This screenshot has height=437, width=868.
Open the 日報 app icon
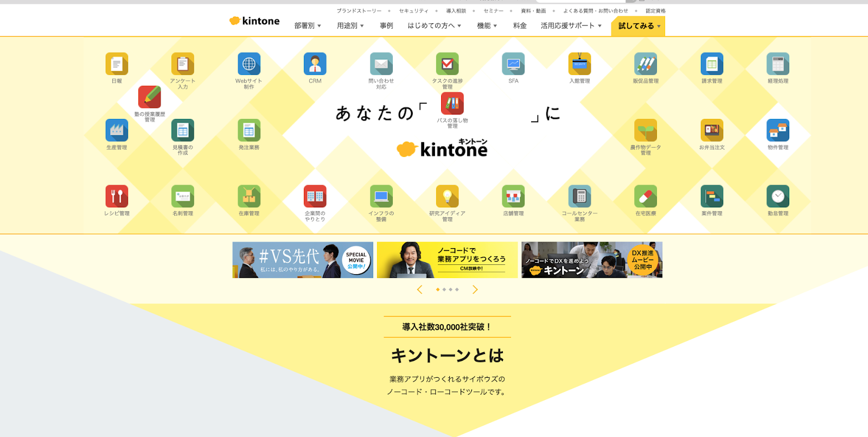pyautogui.click(x=117, y=64)
